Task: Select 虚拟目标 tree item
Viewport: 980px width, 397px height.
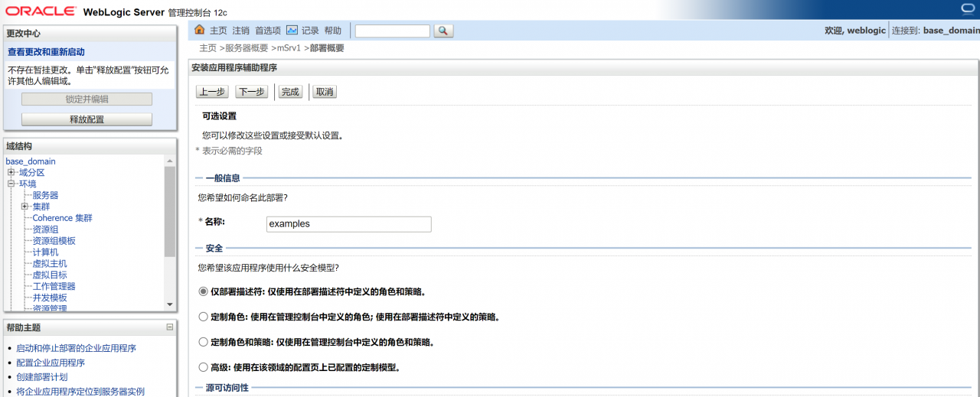Action: pyautogui.click(x=50, y=275)
